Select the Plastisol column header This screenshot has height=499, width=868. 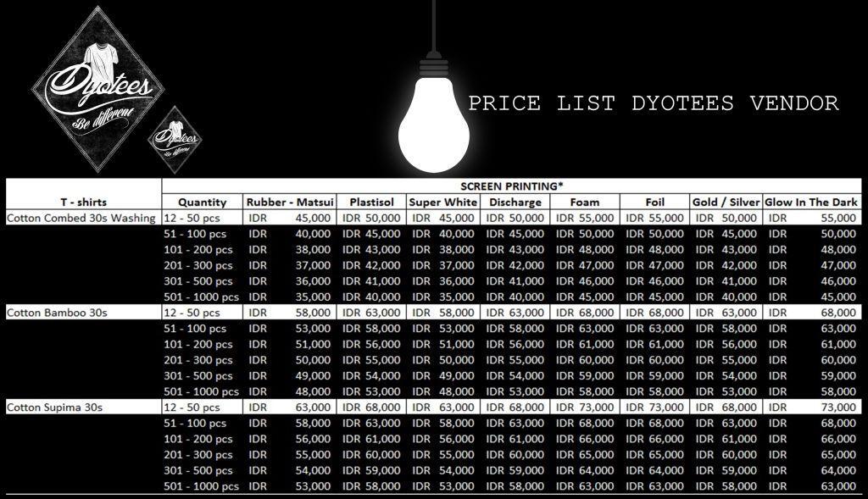pyautogui.click(x=371, y=202)
